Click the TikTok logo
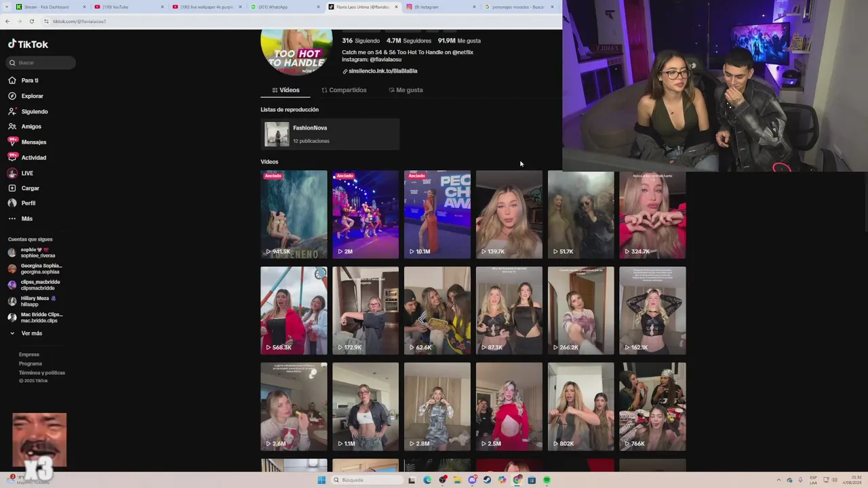 28,44
